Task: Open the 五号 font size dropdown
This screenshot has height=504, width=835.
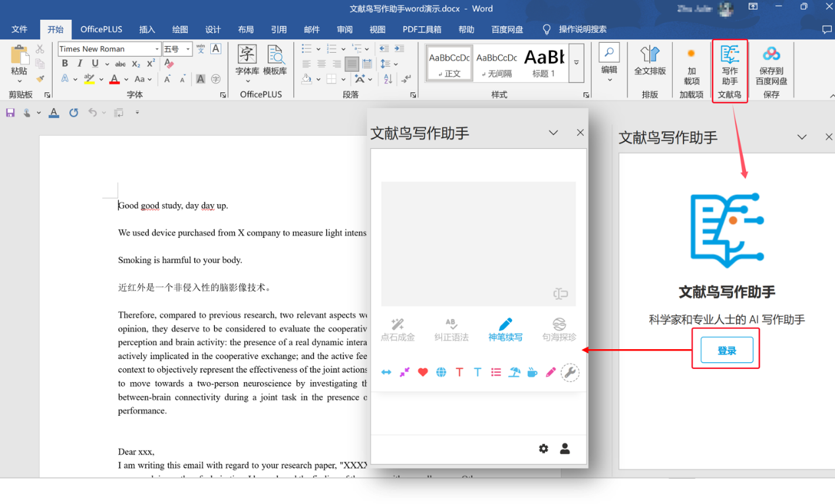Action: (x=188, y=49)
